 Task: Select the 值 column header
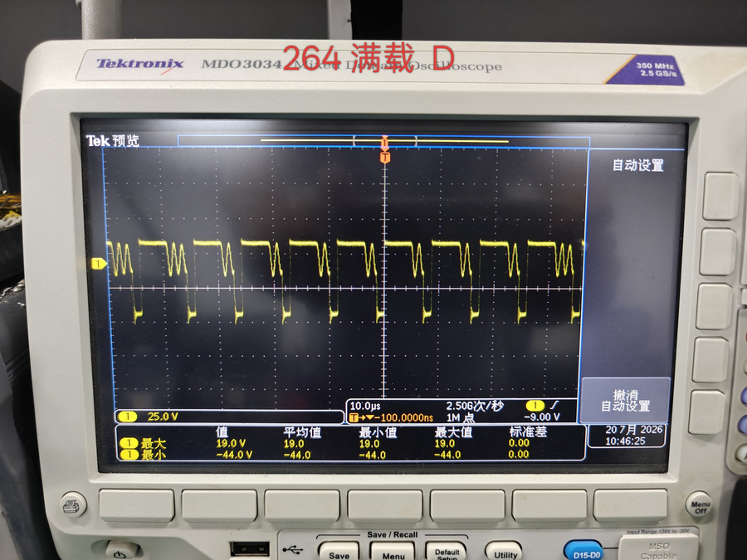(x=222, y=432)
